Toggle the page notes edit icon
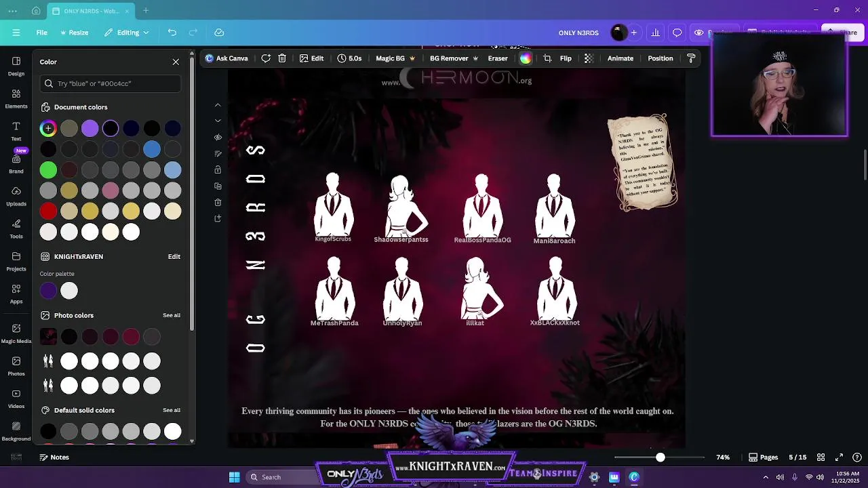The image size is (868, 488). (218, 153)
